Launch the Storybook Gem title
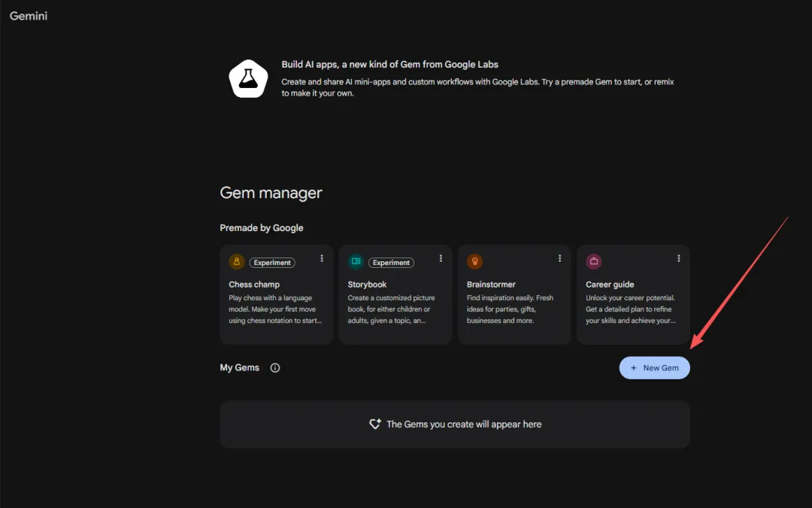The image size is (812, 508). tap(367, 284)
